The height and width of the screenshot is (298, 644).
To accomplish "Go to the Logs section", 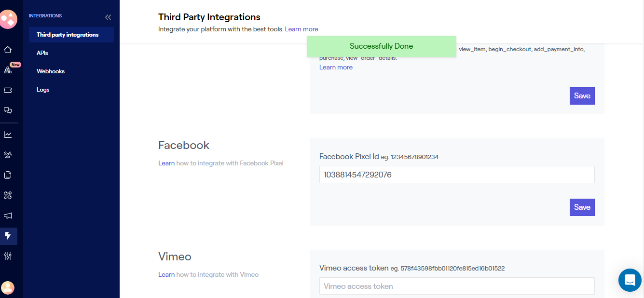I will [43, 89].
